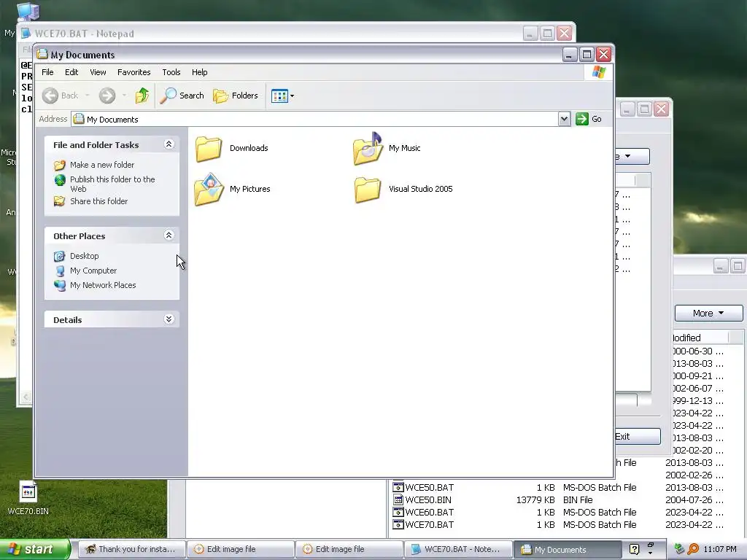Switch to WCE70.BAT - Notepad taskbar button
Image resolution: width=747 pixels, height=560 pixels.
457,550
